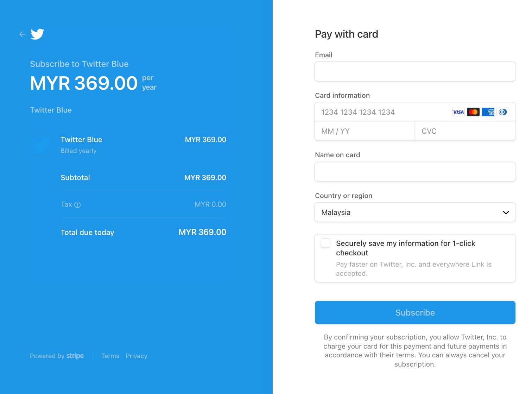Click the Twitter bird logo at top left
The image size is (532, 394).
pos(37,34)
